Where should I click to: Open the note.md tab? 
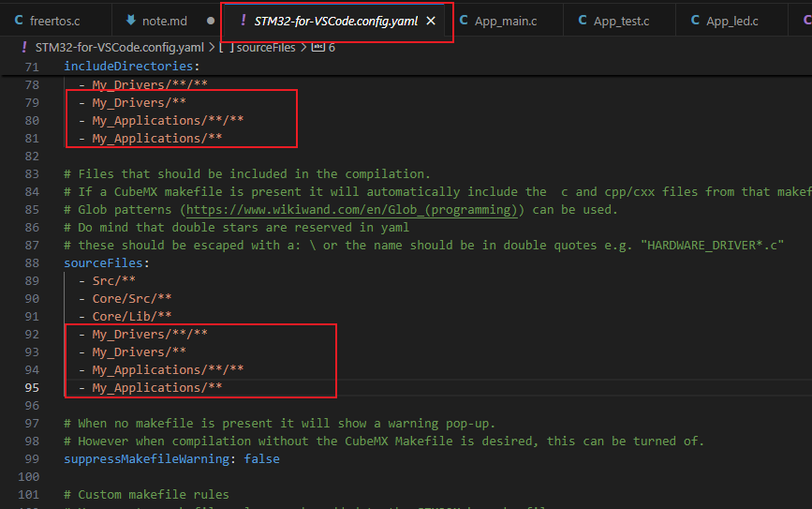tap(165, 21)
